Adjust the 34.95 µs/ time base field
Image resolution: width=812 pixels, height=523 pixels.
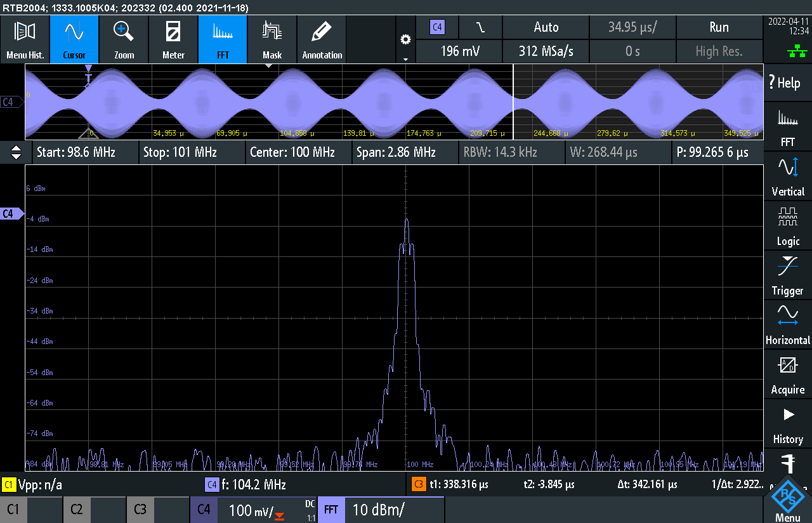click(632, 27)
